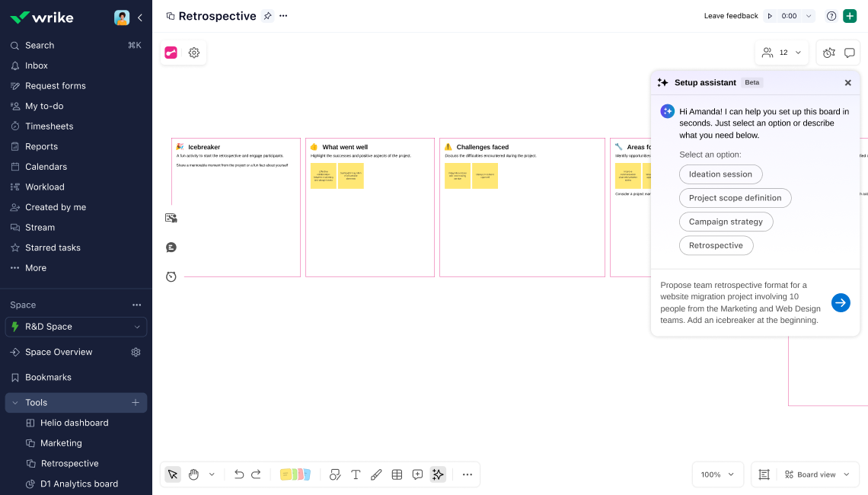Viewport: 868px width, 495px height.
Task: Activate the Hand pan tool
Action: (193, 474)
